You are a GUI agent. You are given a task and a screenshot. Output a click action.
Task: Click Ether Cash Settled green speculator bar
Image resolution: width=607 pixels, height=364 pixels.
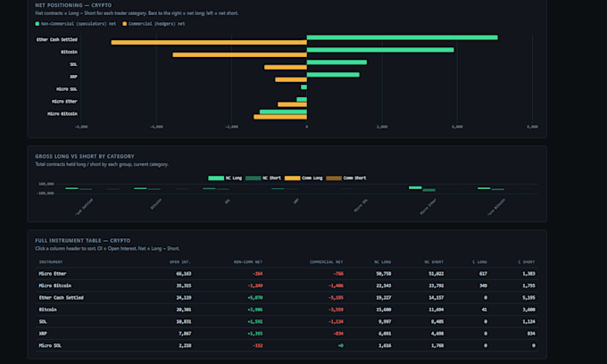403,37
